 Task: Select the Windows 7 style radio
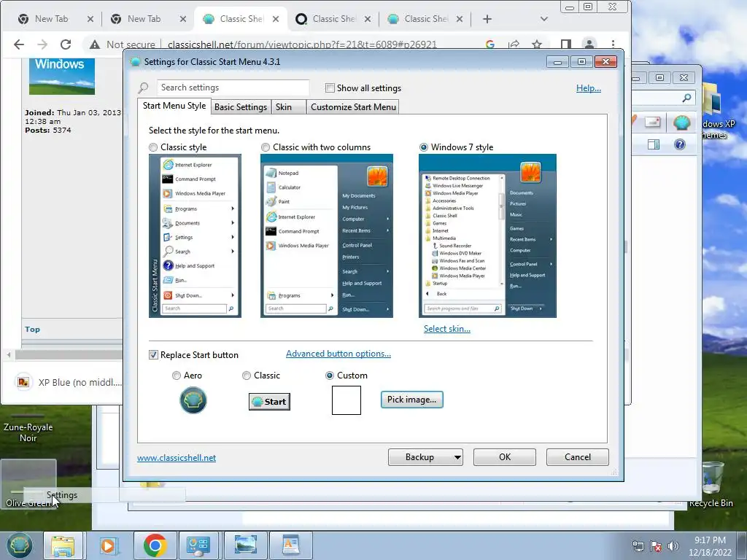point(424,147)
